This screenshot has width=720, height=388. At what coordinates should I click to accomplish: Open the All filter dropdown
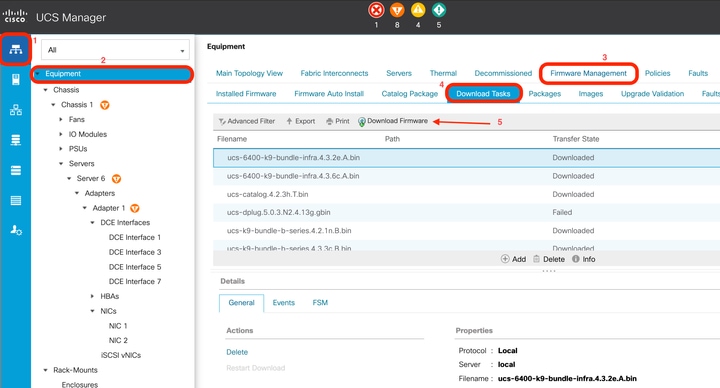pos(115,50)
